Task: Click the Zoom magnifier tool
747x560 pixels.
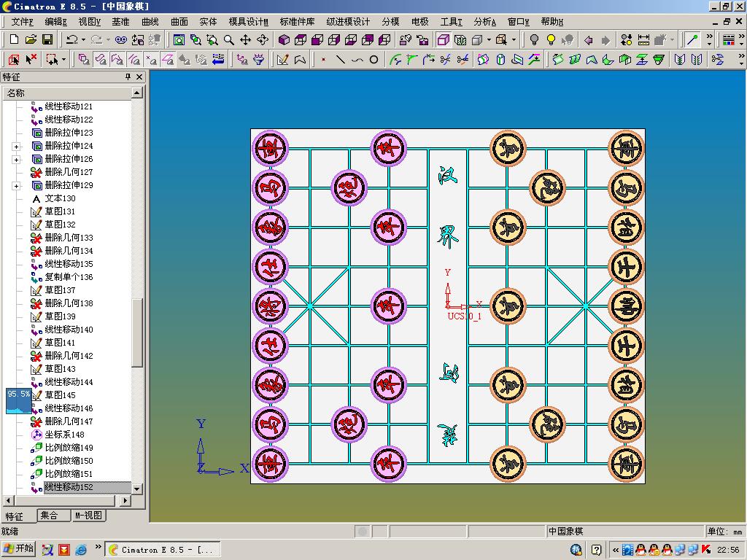Action: click(x=229, y=39)
